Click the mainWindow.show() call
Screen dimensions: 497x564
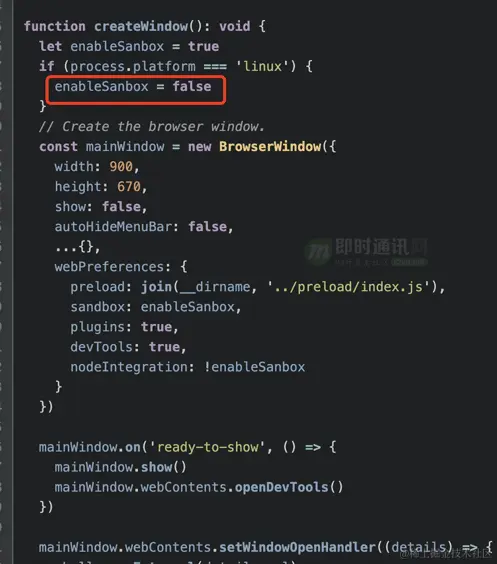click(x=120, y=467)
